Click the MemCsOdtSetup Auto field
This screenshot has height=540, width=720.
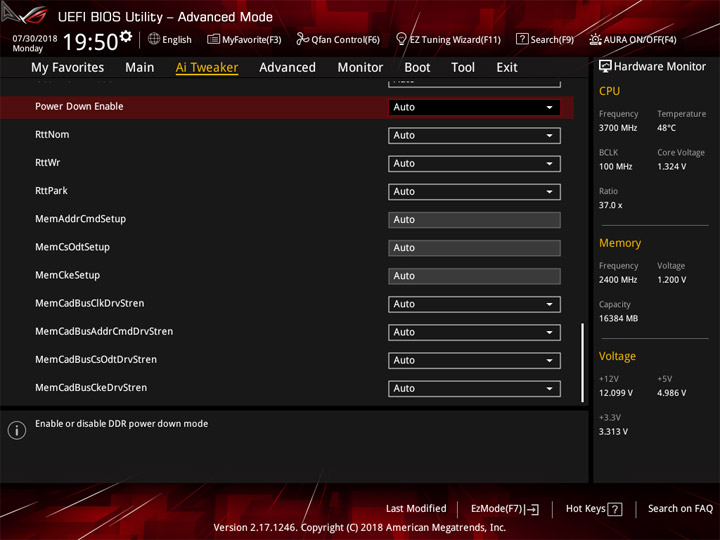[474, 248]
